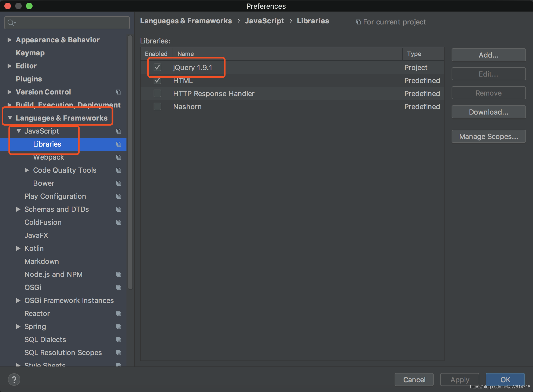The image size is (533, 392).
Task: Expand Appearance & Behavior section
Action: point(9,40)
